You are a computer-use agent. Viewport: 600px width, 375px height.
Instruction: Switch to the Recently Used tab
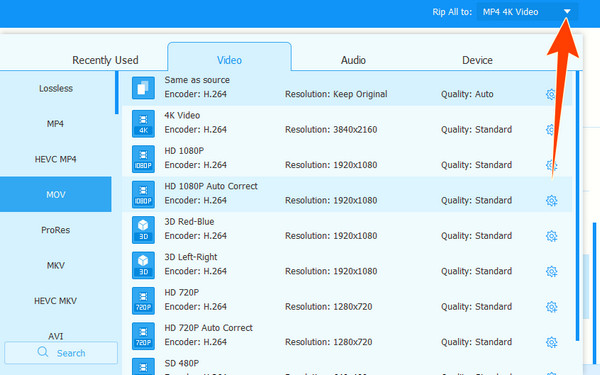pos(105,60)
